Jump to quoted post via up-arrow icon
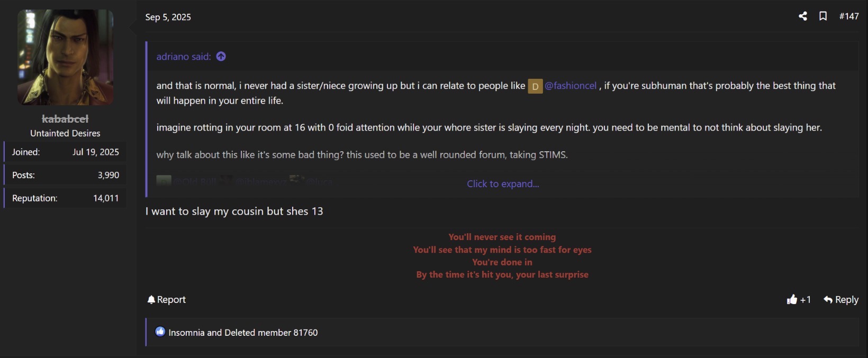 pos(221,57)
